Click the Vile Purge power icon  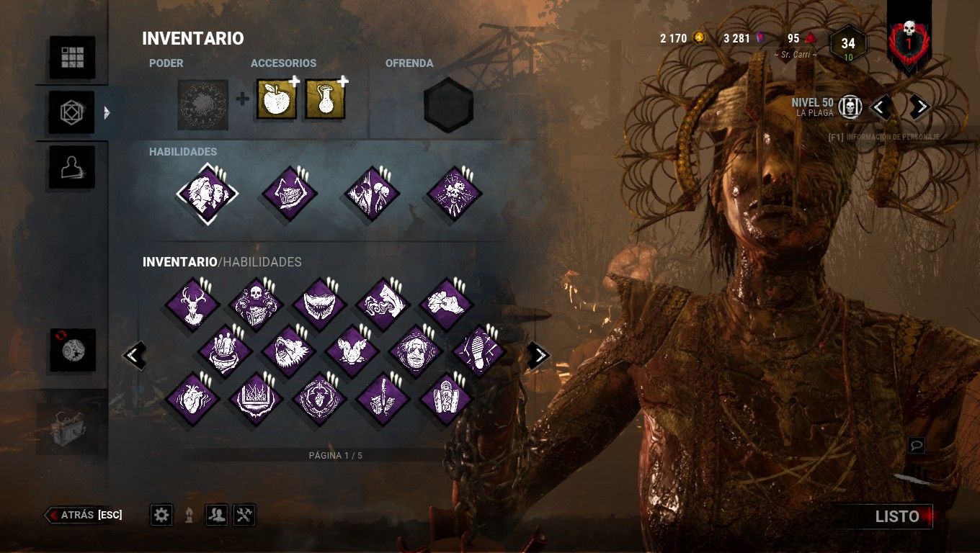[x=203, y=105]
